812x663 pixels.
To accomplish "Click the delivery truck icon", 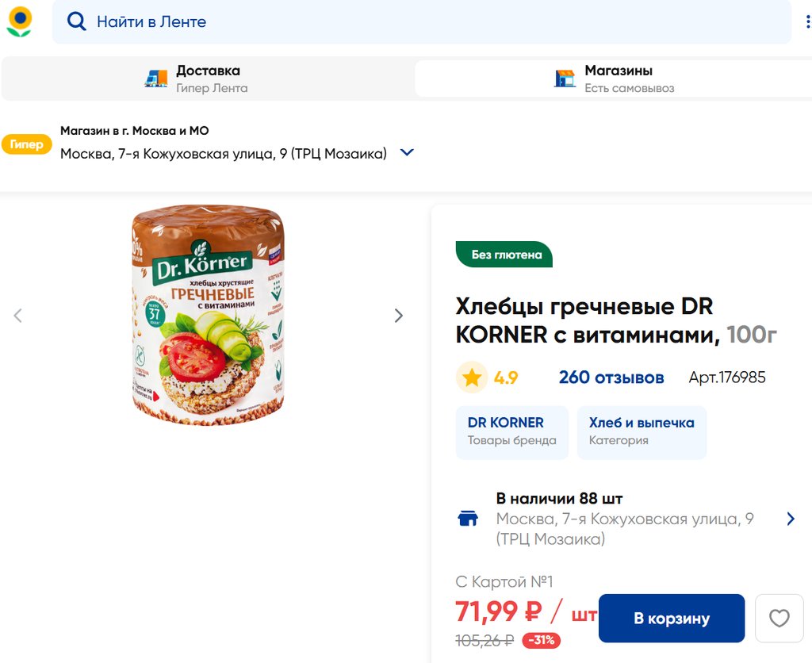I will coord(156,78).
